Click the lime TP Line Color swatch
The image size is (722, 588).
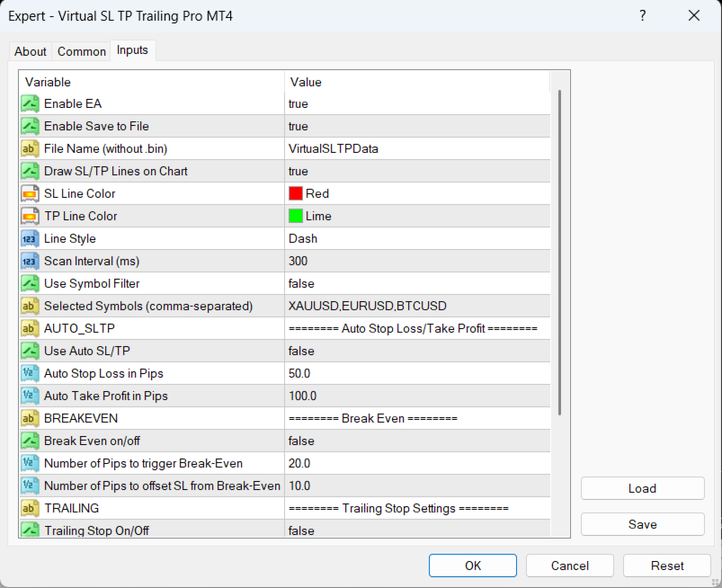point(296,216)
